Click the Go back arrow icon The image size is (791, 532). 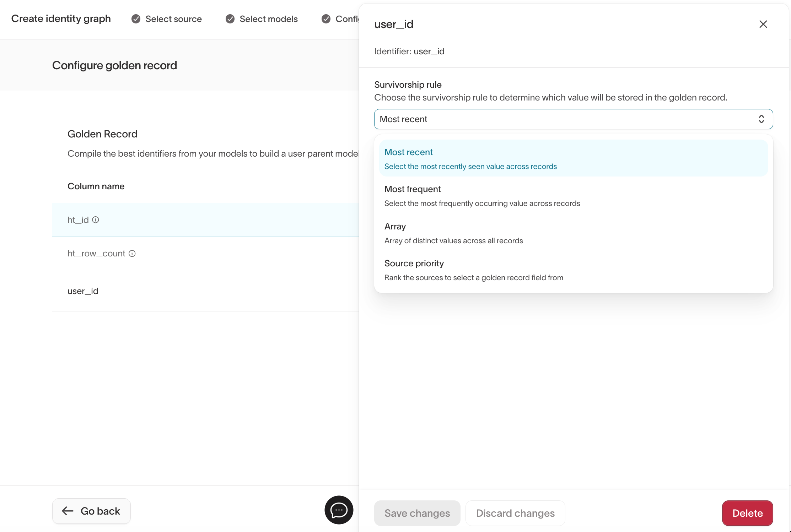tap(68, 511)
